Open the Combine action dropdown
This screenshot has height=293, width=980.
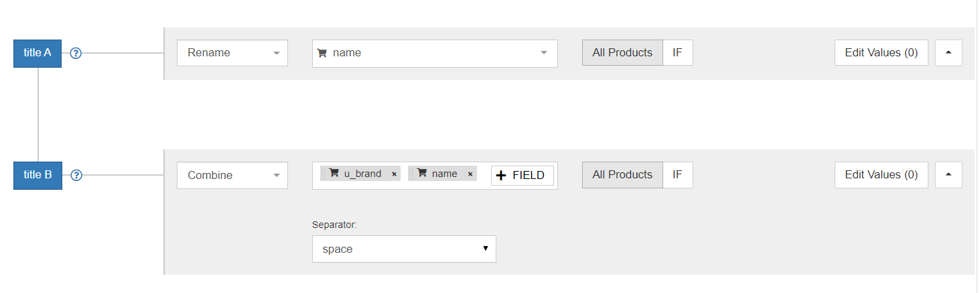(232, 176)
